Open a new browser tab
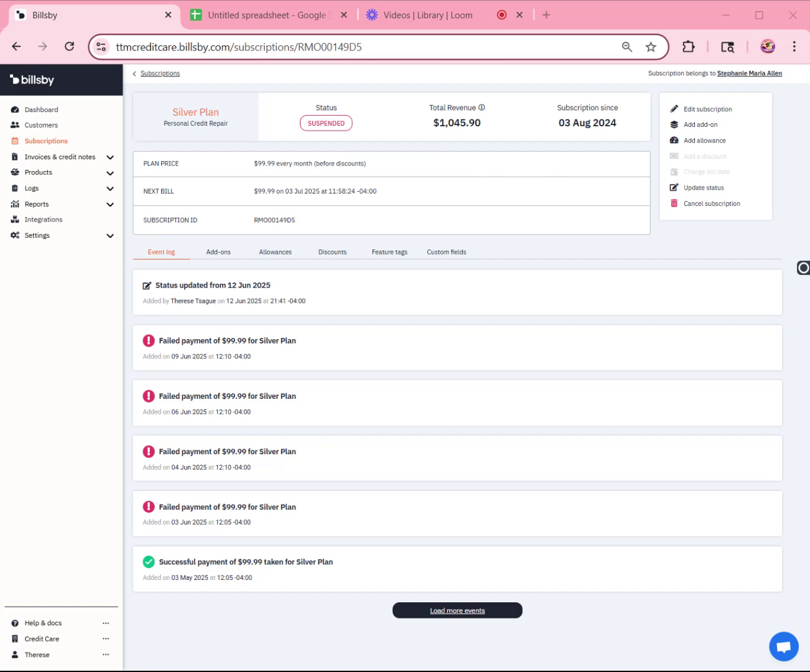The height and width of the screenshot is (672, 810). 546,15
